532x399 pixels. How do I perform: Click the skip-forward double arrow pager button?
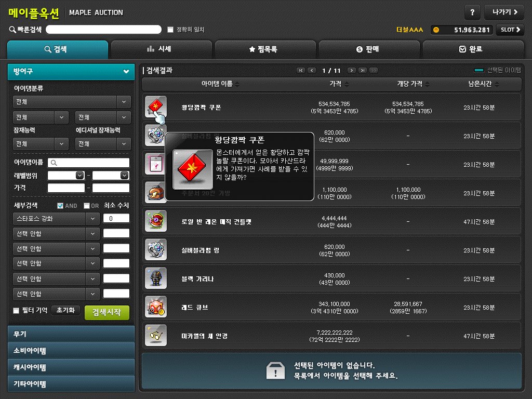(x=374, y=70)
